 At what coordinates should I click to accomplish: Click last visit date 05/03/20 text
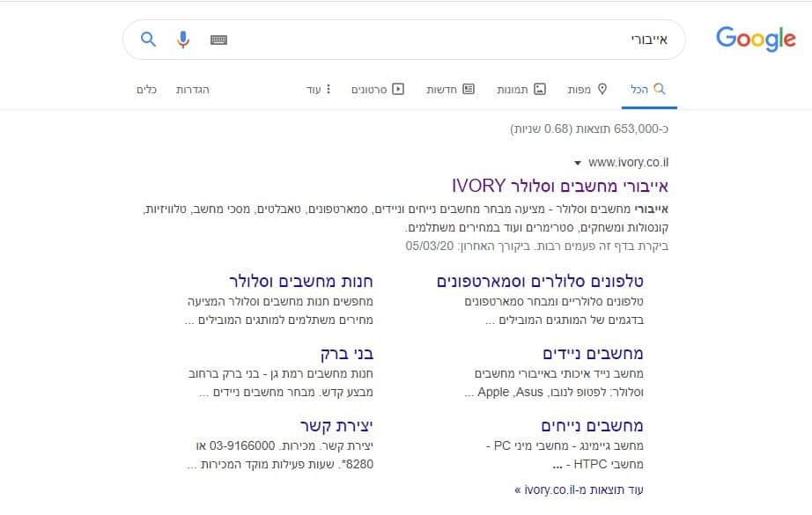[x=429, y=246]
